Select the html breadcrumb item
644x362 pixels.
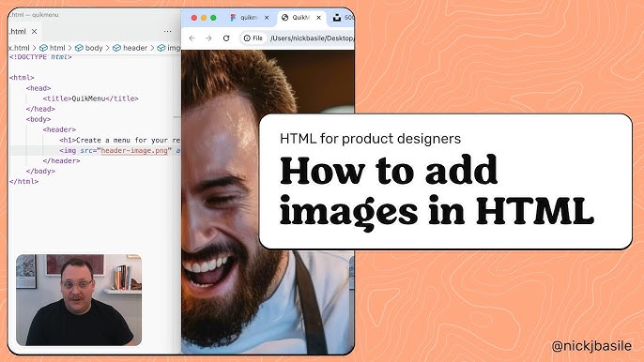tap(53, 48)
